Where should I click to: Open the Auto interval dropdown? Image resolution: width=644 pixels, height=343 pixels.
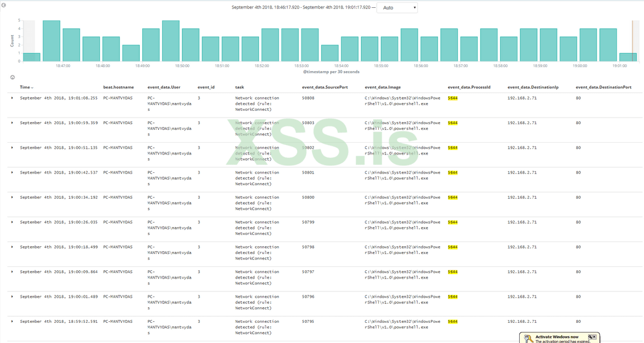click(x=397, y=8)
